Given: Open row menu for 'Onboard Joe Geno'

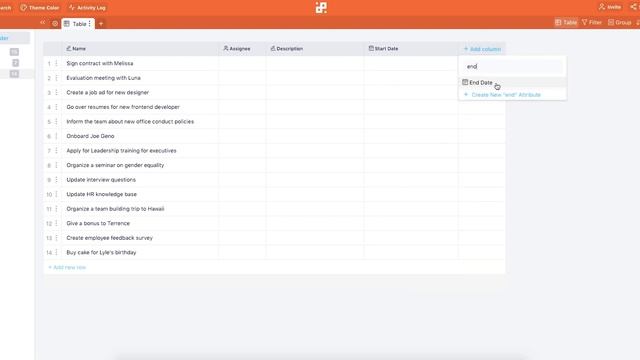Looking at the screenshot, I should (56, 136).
